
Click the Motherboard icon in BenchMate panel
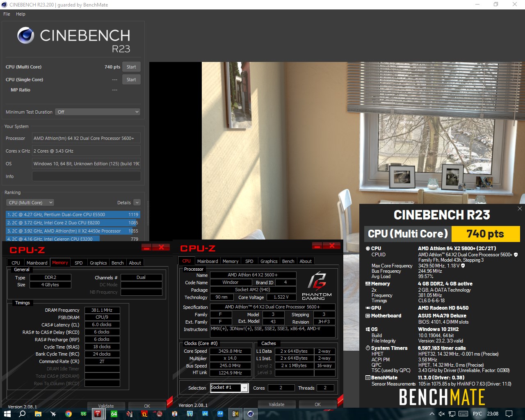point(367,316)
